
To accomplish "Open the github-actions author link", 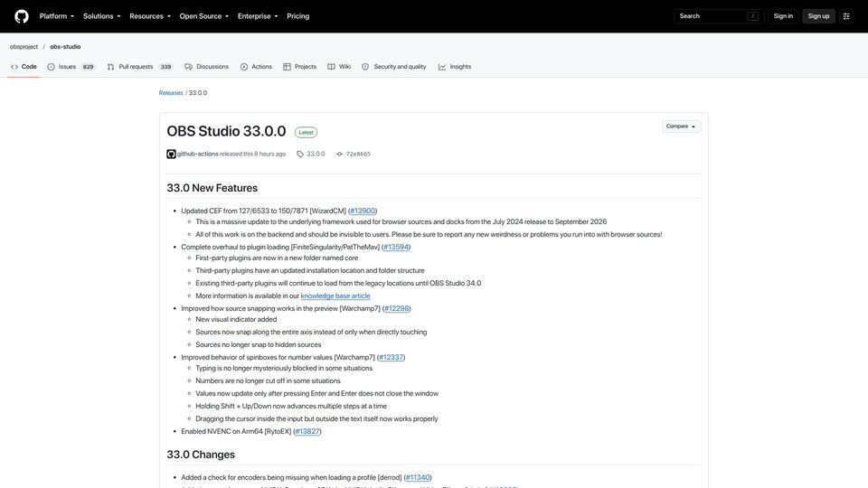I will coord(198,154).
